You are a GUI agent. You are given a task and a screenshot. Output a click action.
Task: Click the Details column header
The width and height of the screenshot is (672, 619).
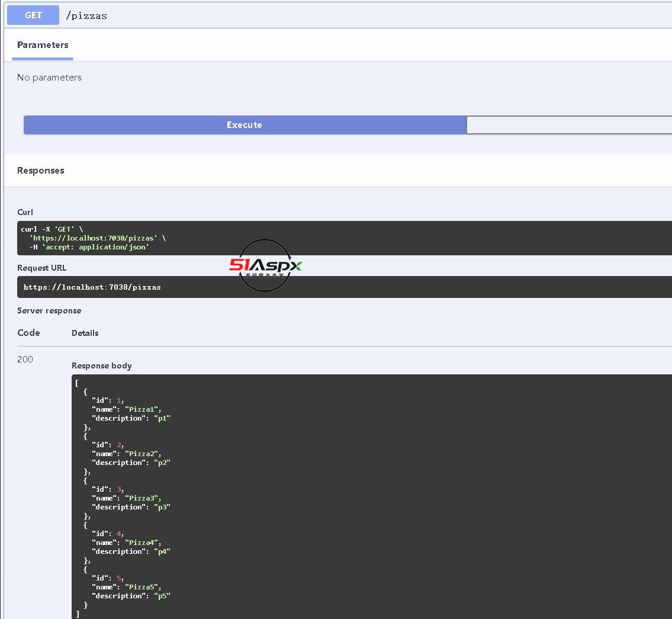(85, 333)
